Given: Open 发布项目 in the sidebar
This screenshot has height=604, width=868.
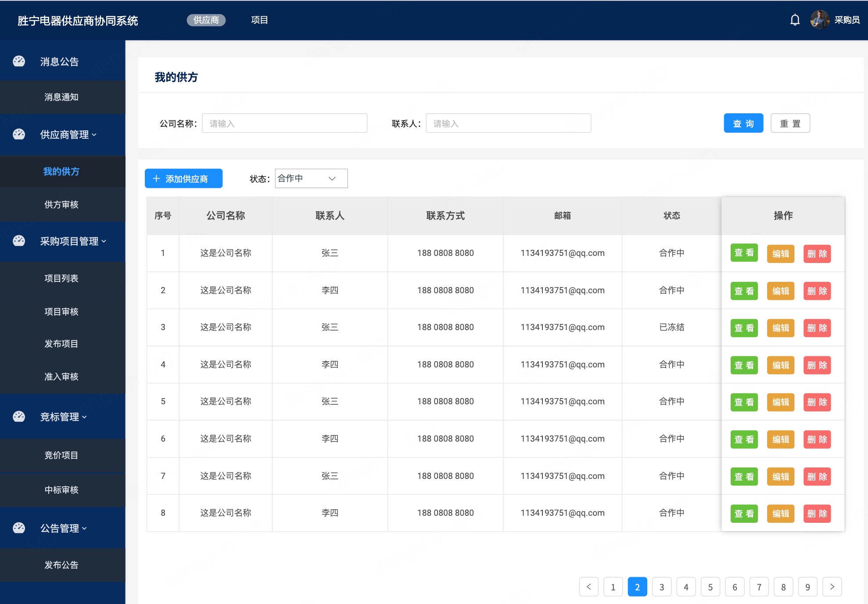Looking at the screenshot, I should click(61, 344).
